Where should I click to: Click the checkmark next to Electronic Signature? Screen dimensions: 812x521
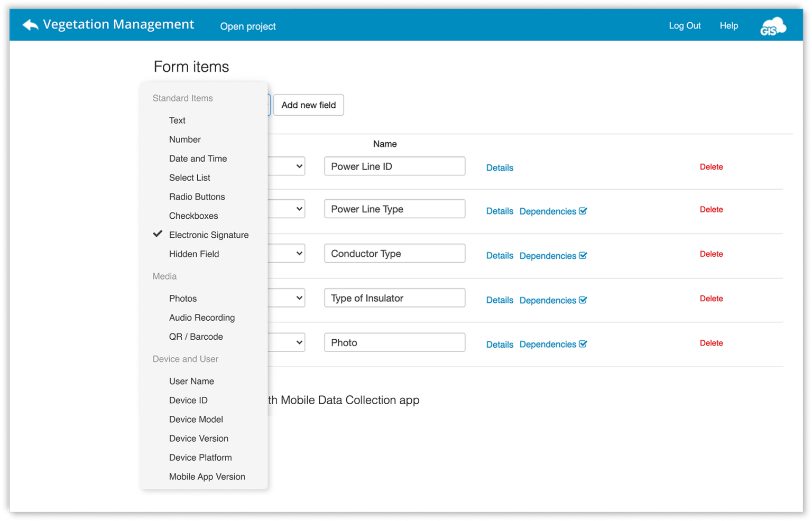[x=158, y=234]
